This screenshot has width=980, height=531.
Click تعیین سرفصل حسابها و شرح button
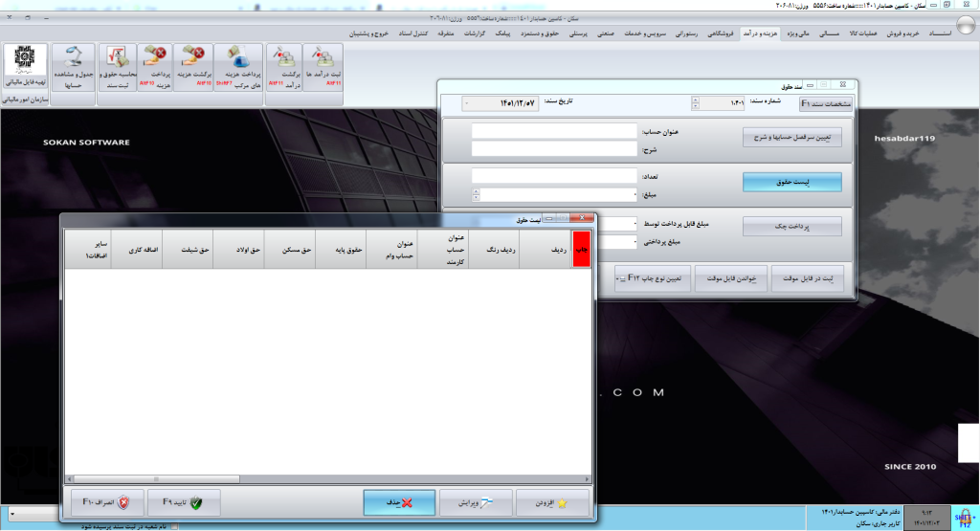click(791, 137)
